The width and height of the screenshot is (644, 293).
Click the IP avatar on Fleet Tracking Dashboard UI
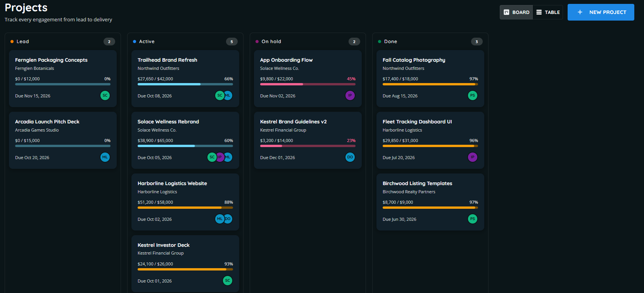(x=473, y=157)
